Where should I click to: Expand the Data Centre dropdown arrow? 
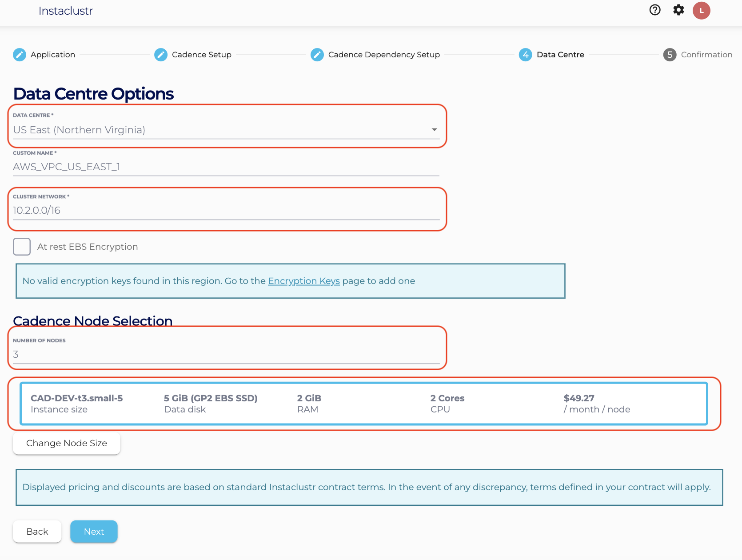click(x=434, y=130)
